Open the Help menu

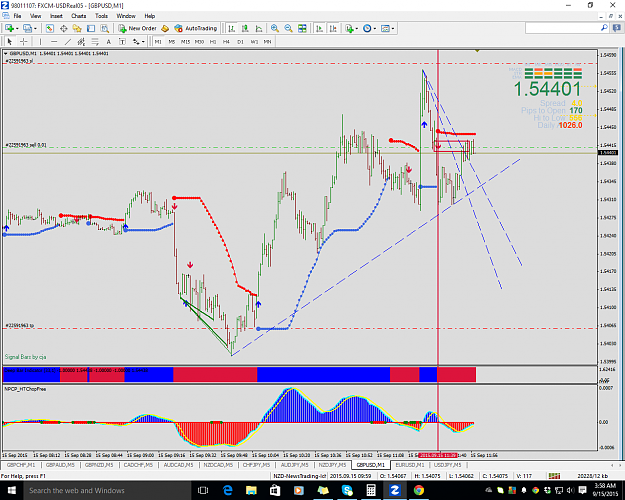[x=149, y=16]
